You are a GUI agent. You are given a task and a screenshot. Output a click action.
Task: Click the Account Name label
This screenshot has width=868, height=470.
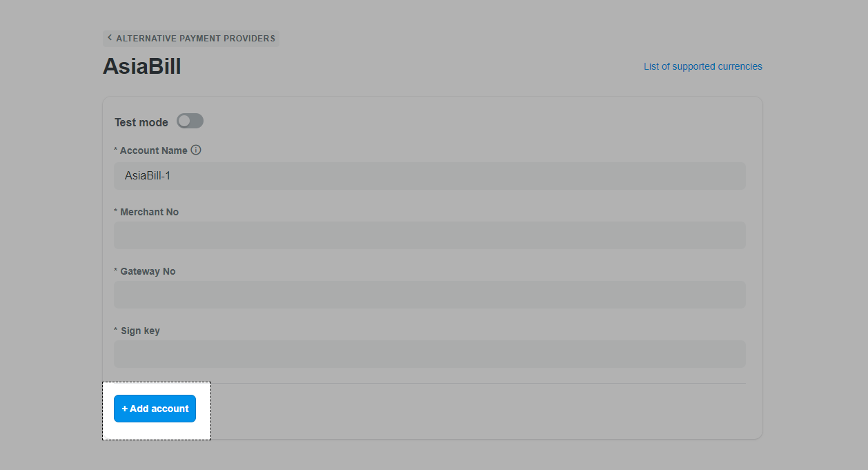tap(154, 150)
